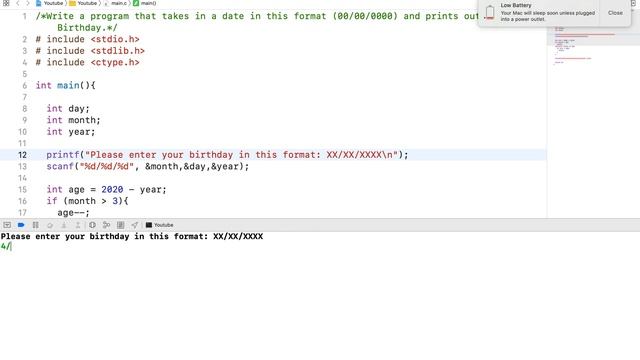This screenshot has width=640, height=360.
Task: Click console input after '4/'
Action: 11,247
